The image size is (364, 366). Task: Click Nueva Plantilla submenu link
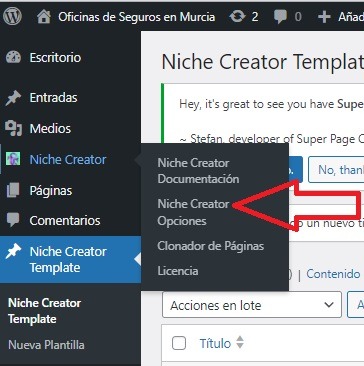(46, 345)
